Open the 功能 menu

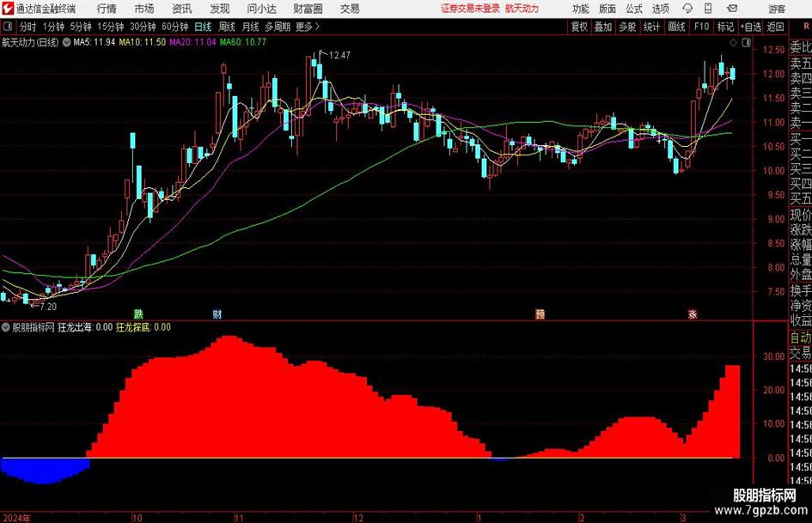click(x=581, y=9)
